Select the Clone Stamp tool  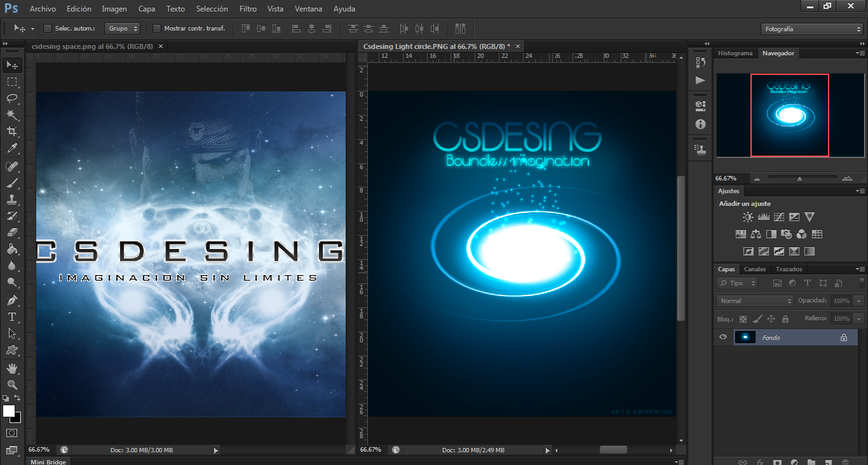coord(12,199)
